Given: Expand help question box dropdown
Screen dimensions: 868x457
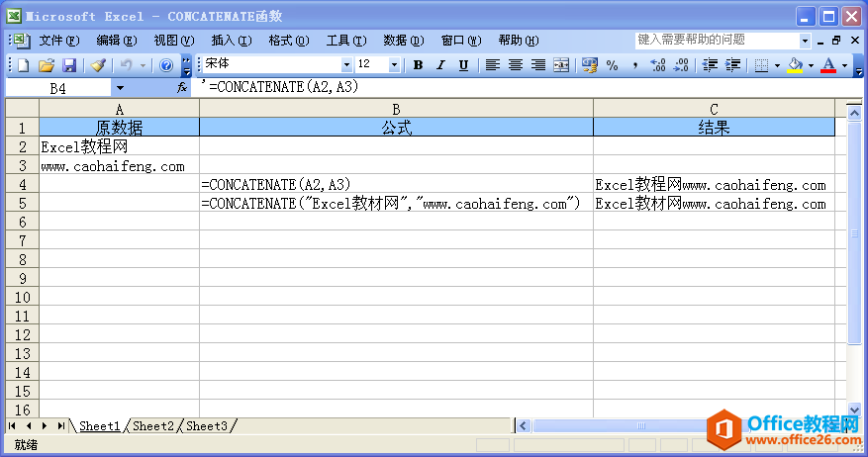Looking at the screenshot, I should point(805,41).
